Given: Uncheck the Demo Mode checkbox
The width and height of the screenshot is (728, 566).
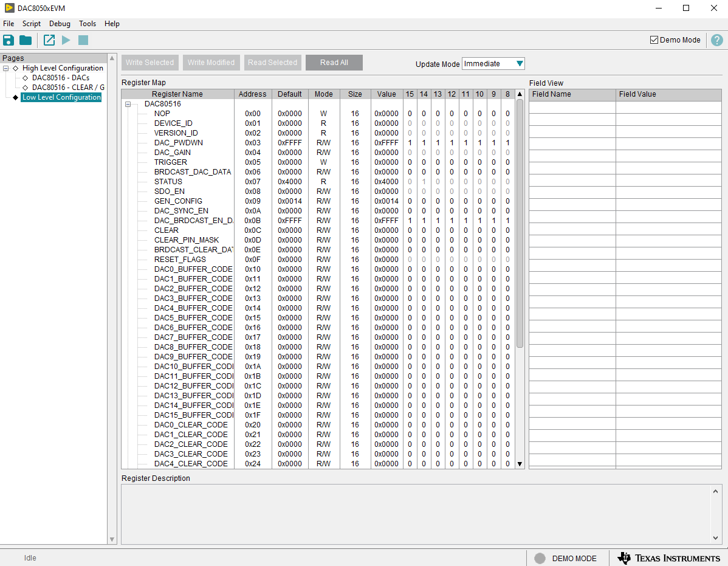Looking at the screenshot, I should point(654,40).
